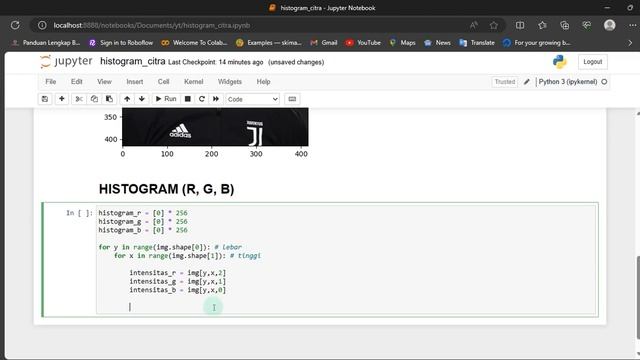Click the site information icon in address bar
The image size is (640, 360).
click(x=42, y=25)
